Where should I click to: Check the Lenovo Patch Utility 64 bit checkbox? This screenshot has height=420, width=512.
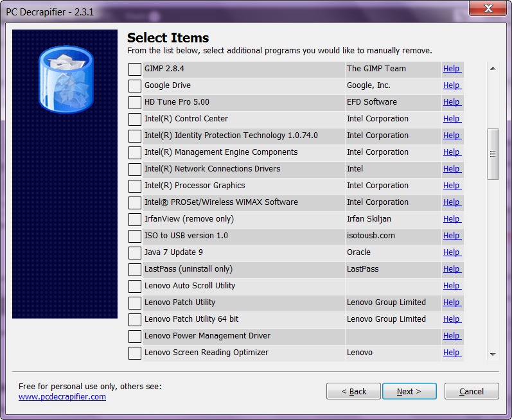coord(134,319)
